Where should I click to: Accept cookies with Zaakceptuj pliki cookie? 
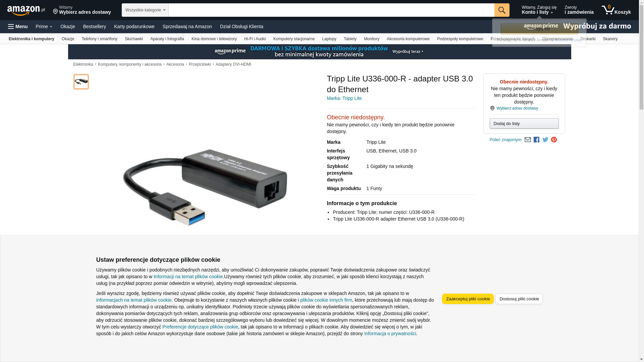[x=468, y=299]
